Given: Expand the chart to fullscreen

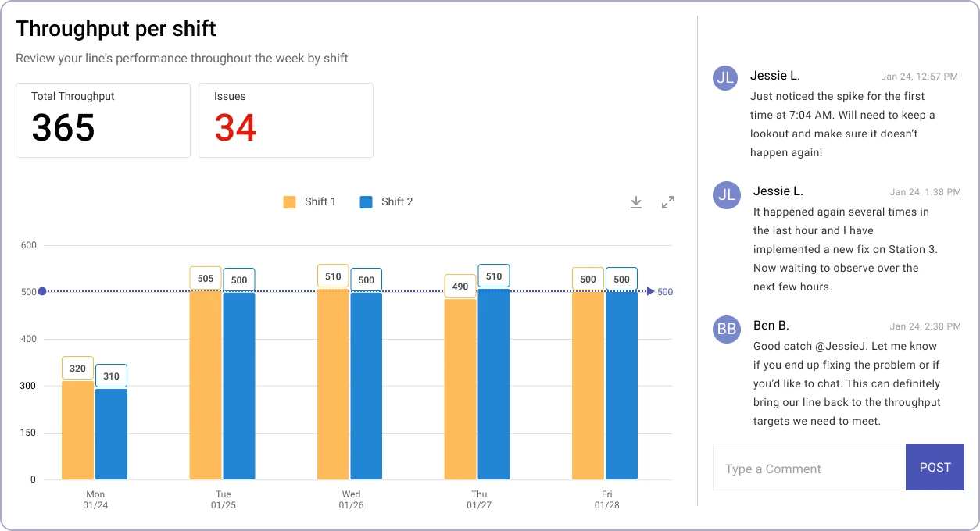Looking at the screenshot, I should [668, 201].
